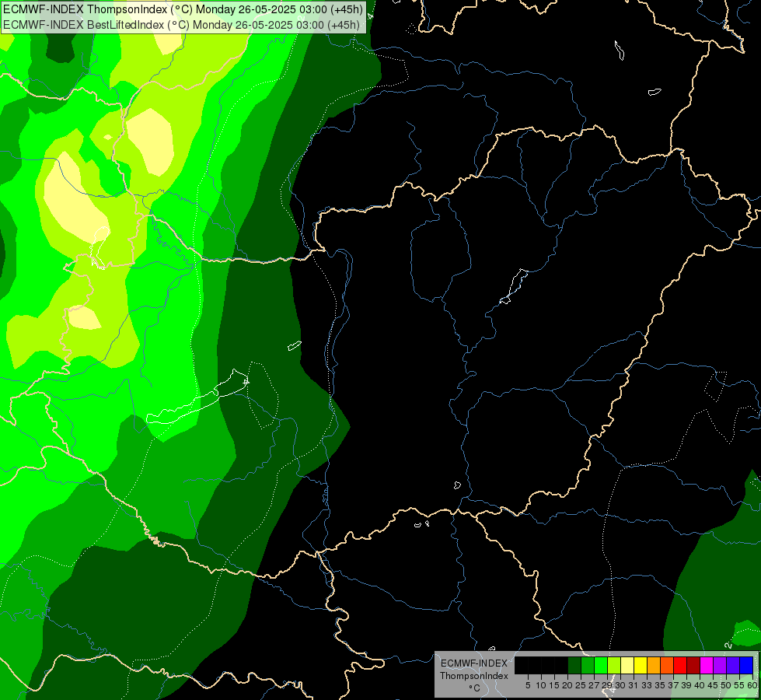This screenshot has width=761, height=700.
Task: Click the 'ThompsonIndex' label in the legend
Action: [474, 676]
